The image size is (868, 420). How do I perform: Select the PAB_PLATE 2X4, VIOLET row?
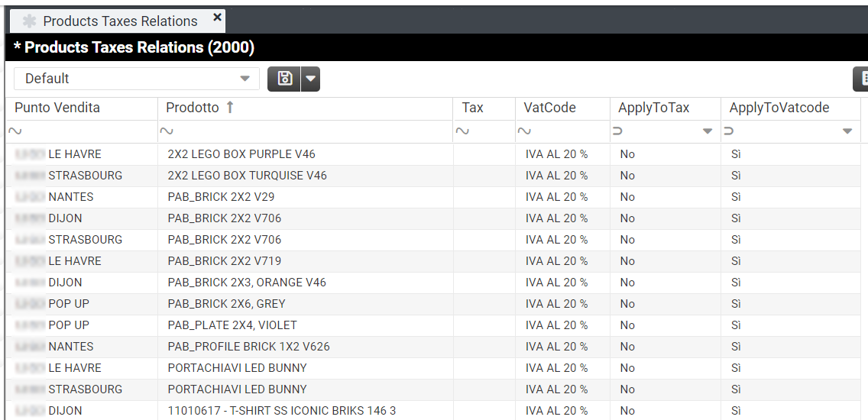232,325
